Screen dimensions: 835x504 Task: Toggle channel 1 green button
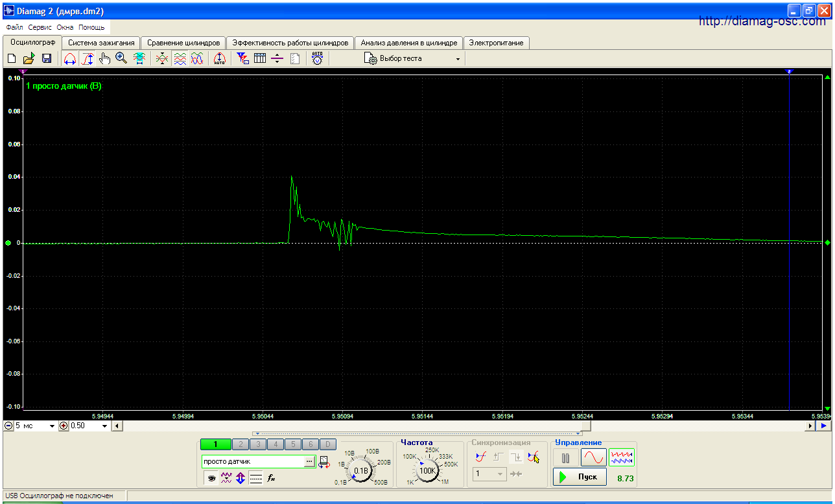(x=216, y=444)
